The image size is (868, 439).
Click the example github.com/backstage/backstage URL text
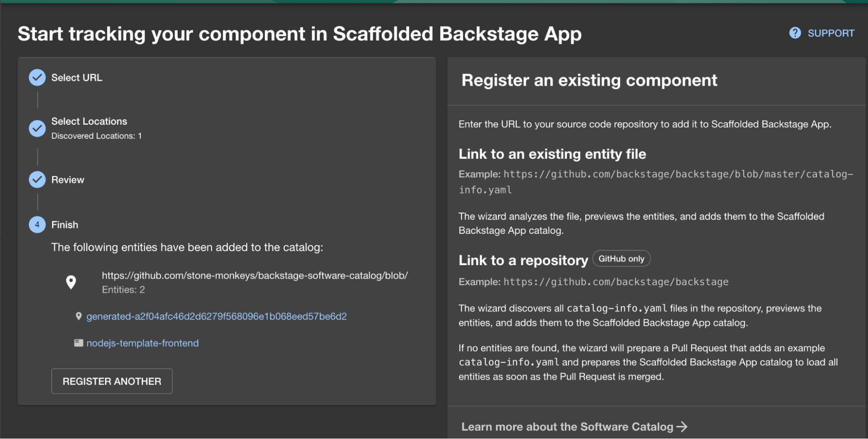(x=616, y=282)
